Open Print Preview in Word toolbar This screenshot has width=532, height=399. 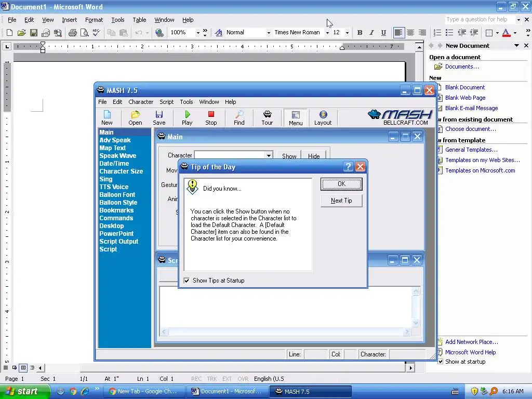click(84, 33)
